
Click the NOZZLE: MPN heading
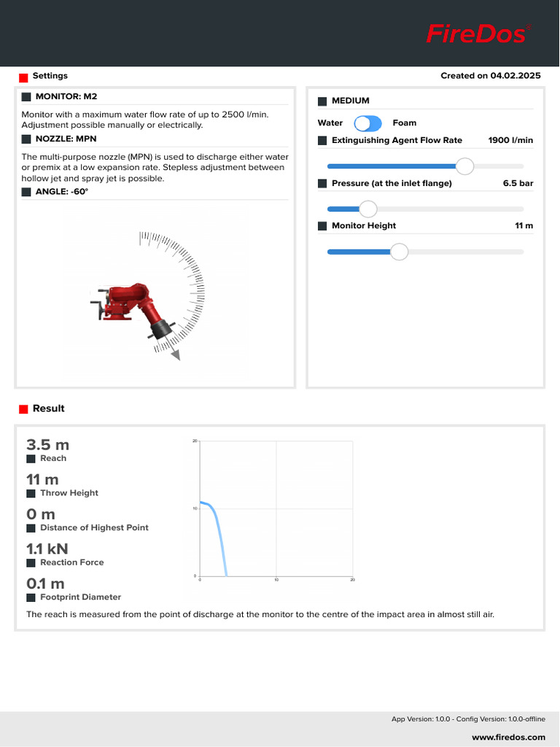click(66, 139)
